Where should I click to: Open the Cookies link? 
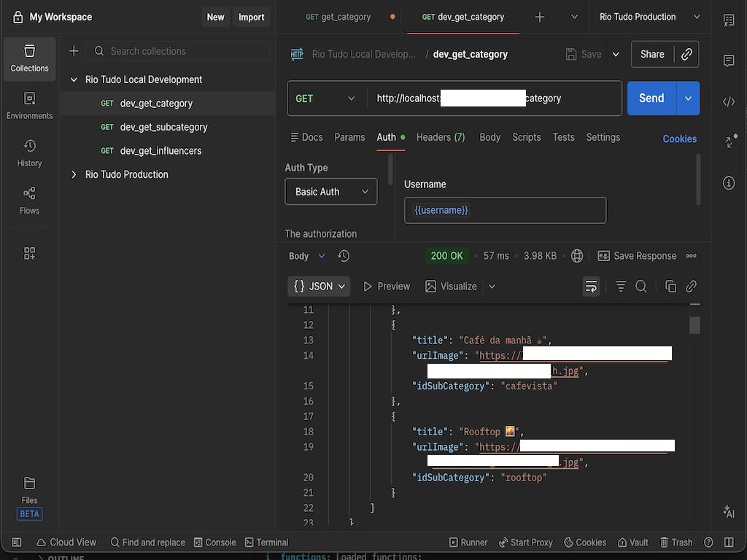pyautogui.click(x=679, y=139)
